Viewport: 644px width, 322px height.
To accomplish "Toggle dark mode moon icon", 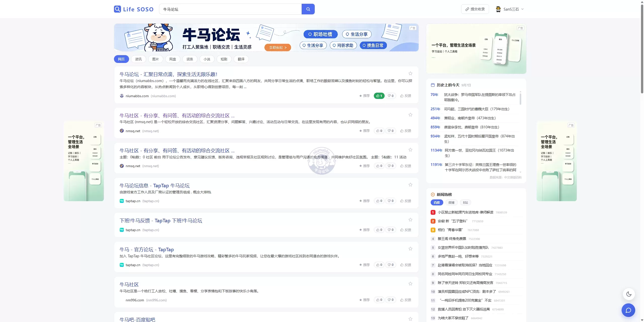I will 629,294.
